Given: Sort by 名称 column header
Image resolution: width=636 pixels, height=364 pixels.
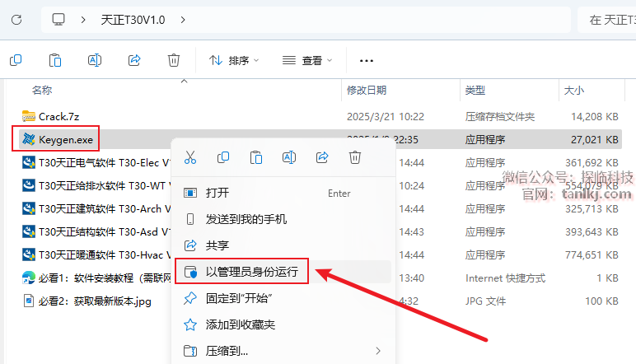Looking at the screenshot, I should pyautogui.click(x=42, y=90).
